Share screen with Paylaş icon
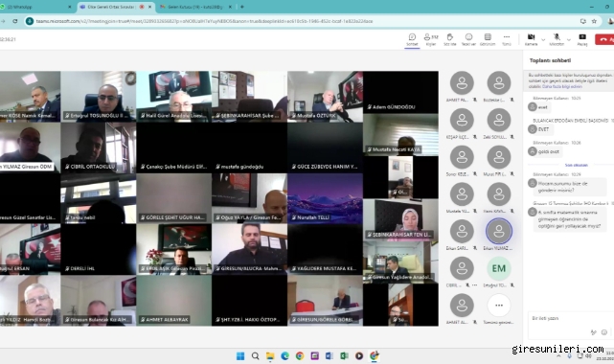Image resolution: width=614 pixels, height=364 pixels. pyautogui.click(x=582, y=39)
